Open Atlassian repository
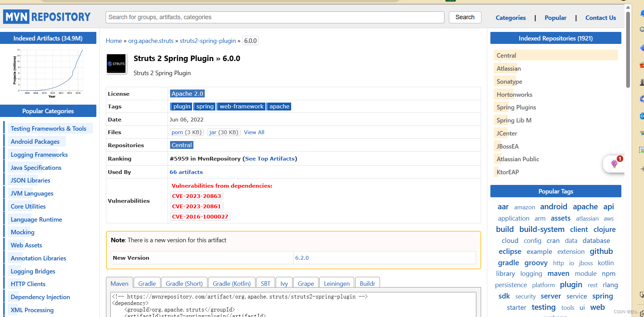644x317 pixels. tap(509, 68)
